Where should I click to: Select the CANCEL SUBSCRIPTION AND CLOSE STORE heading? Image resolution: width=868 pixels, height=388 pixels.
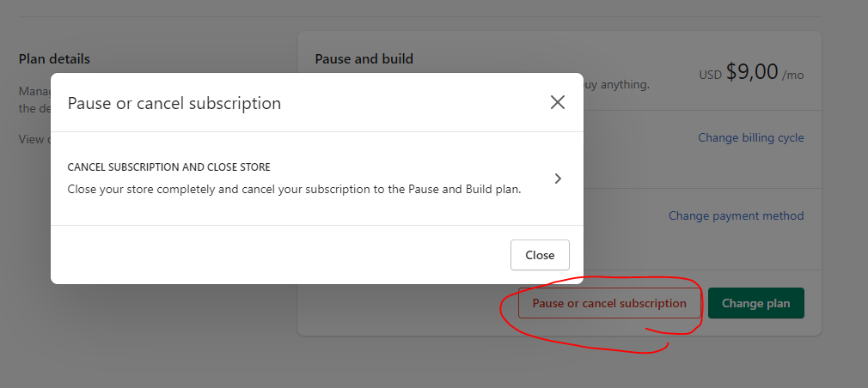coord(169,167)
